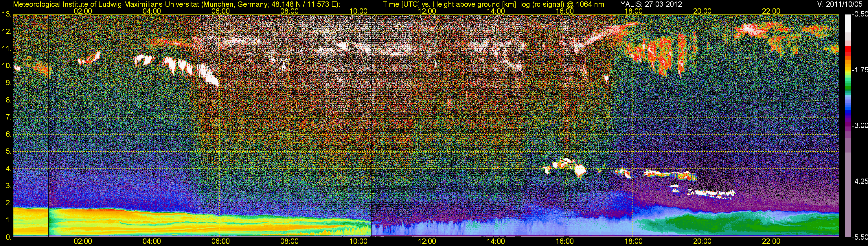
Task: Click the '8.' height axis label
Action: pos(8,100)
